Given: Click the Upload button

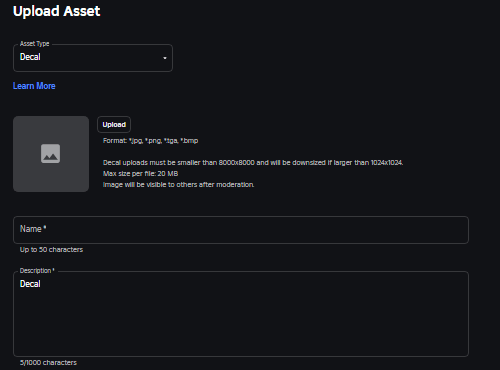Looking at the screenshot, I should coord(114,125).
